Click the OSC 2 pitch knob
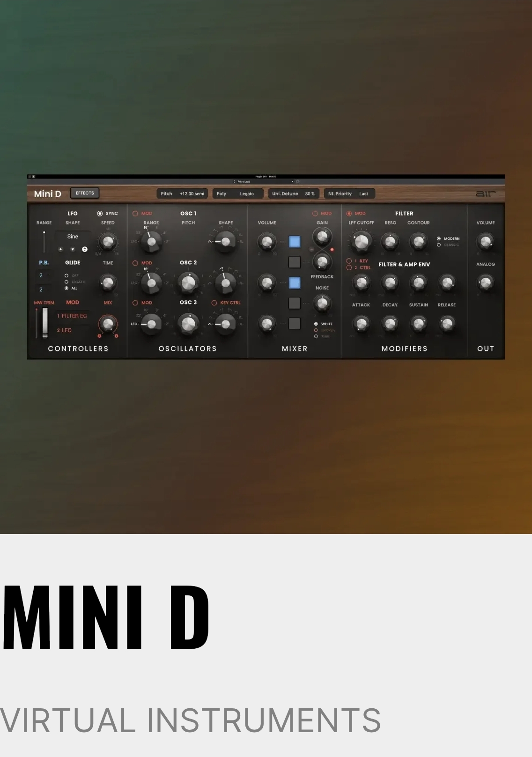532x757 pixels. 188,282
